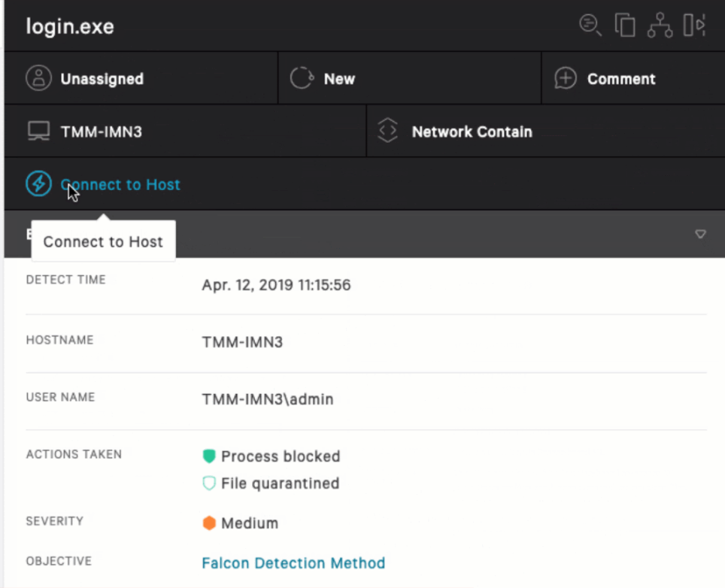Image resolution: width=725 pixels, height=588 pixels.
Task: Click the Comment speech bubble icon
Action: coord(565,78)
